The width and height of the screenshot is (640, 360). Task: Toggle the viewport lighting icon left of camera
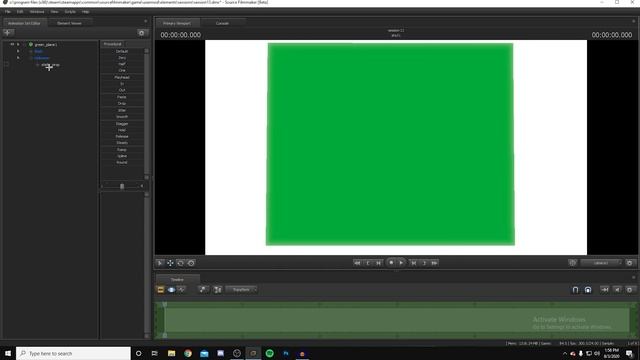tap(572, 263)
